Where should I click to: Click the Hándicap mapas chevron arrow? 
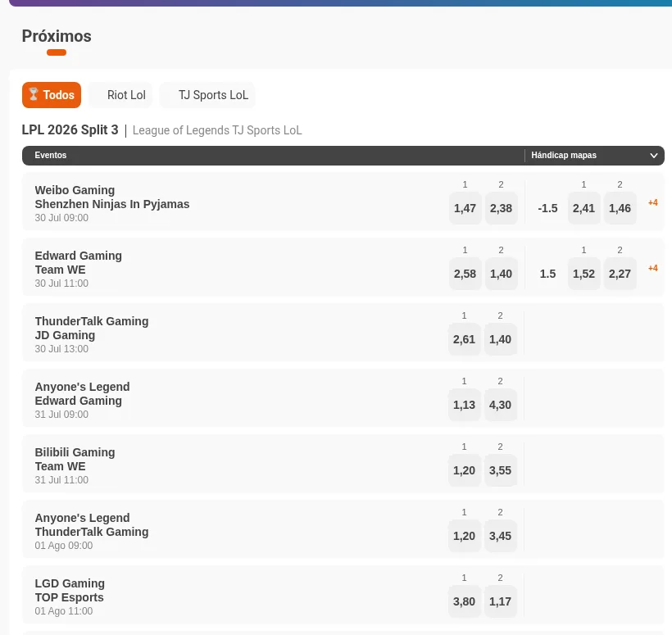(x=654, y=156)
